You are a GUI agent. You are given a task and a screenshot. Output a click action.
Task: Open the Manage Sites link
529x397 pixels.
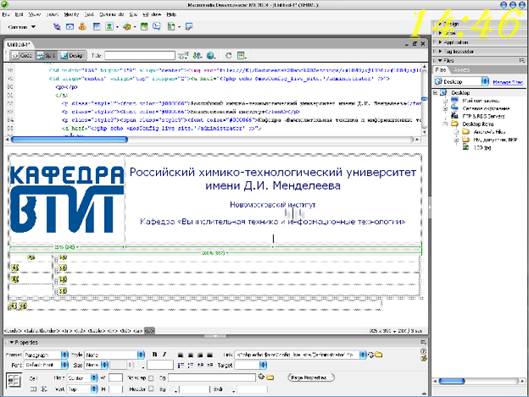tap(508, 82)
